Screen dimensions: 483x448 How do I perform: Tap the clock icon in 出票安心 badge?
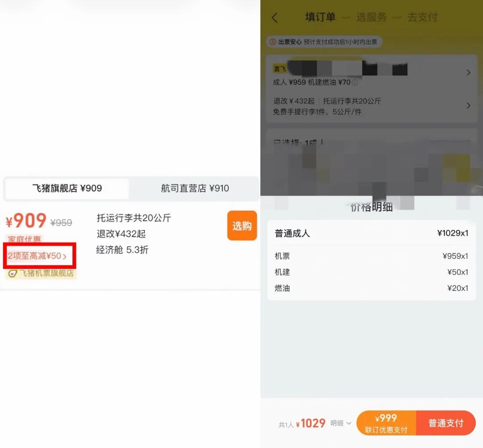(272, 42)
